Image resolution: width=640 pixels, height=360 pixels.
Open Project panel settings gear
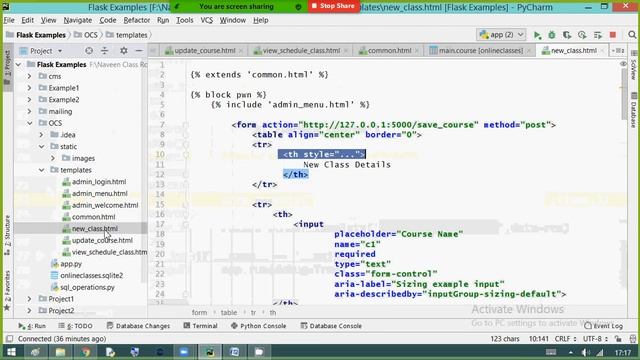124,51
